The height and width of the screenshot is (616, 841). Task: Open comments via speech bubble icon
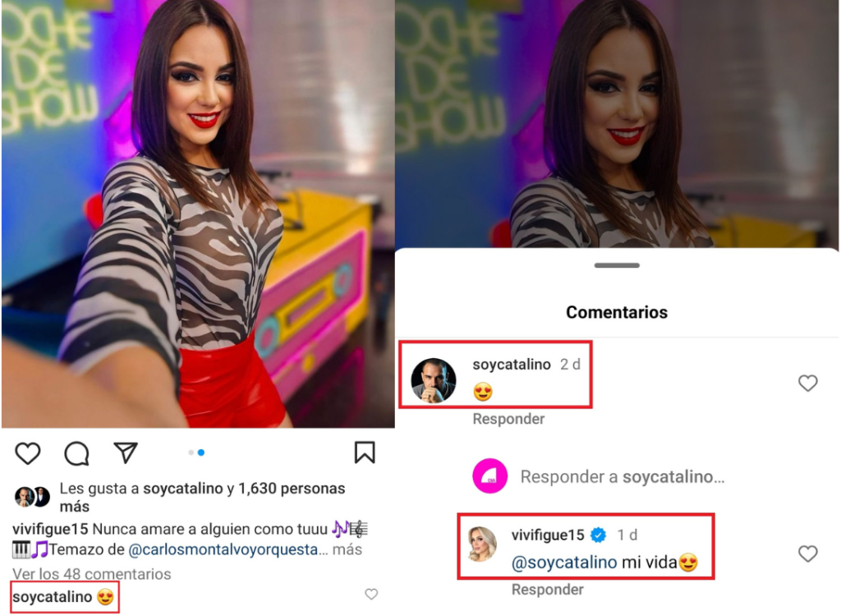coord(76,453)
